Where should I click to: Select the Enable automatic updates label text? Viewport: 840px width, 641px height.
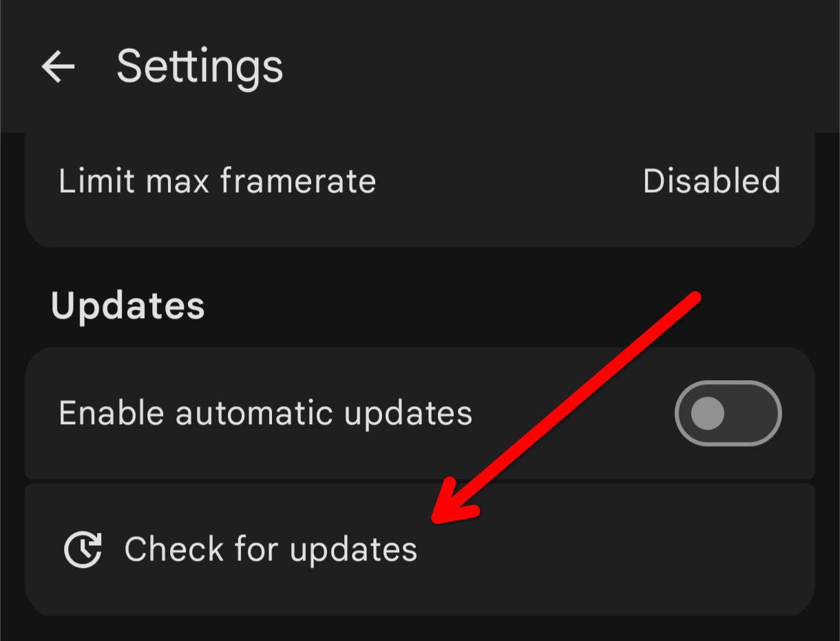click(266, 413)
